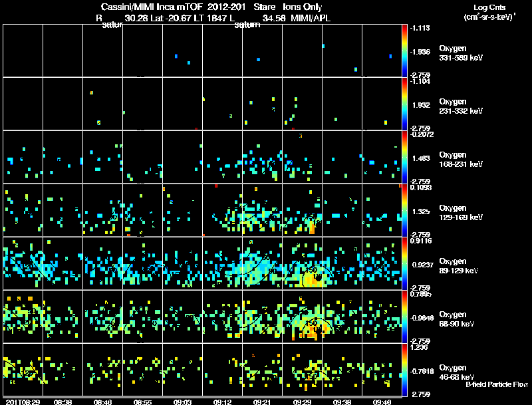The width and height of the screenshot is (532, 405).
Task: Click the 09:21 panel in the 129-169 keV row
Action: click(x=262, y=210)
